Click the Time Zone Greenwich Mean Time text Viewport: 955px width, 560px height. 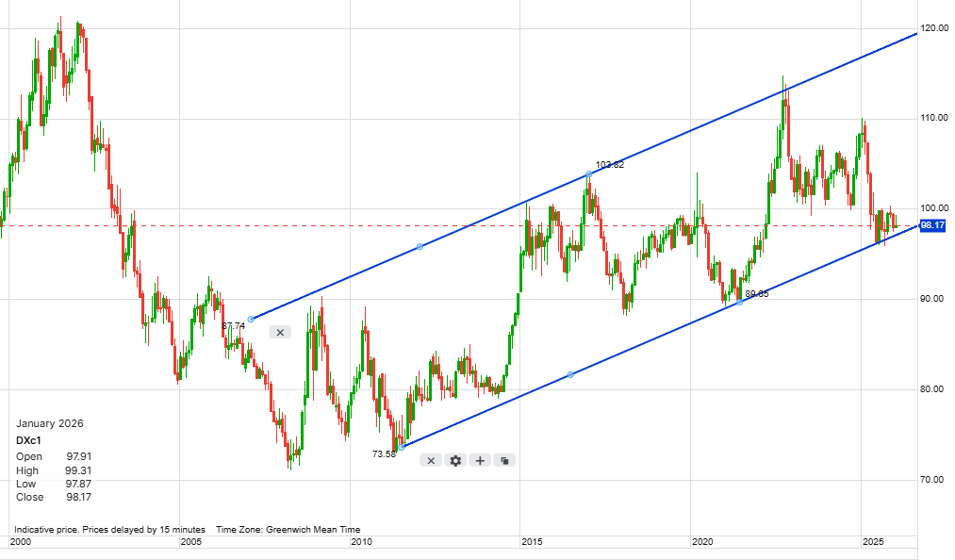[288, 530]
